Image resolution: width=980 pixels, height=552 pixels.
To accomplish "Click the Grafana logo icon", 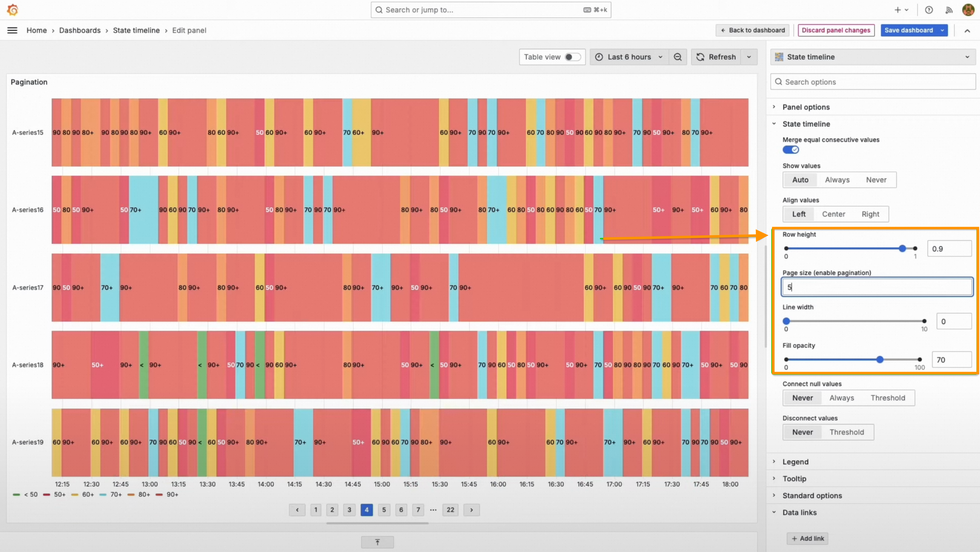I will pyautogui.click(x=13, y=10).
